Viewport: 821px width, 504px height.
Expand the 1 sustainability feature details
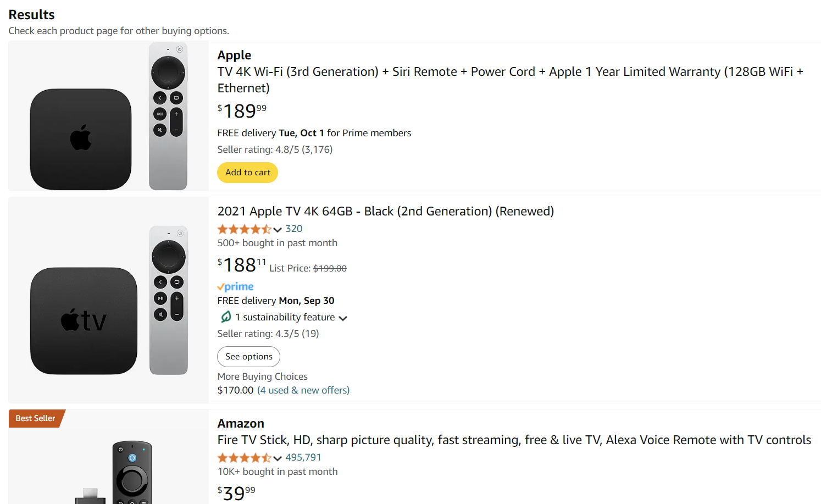343,318
